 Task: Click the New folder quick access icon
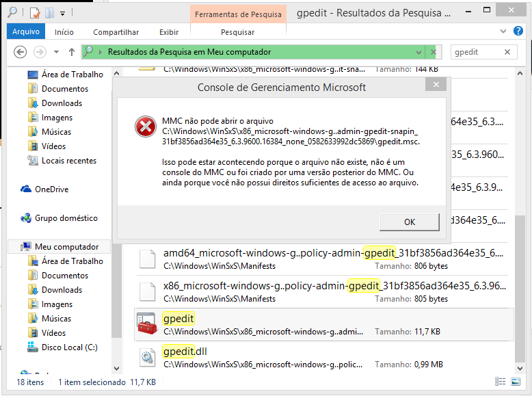coord(49,13)
